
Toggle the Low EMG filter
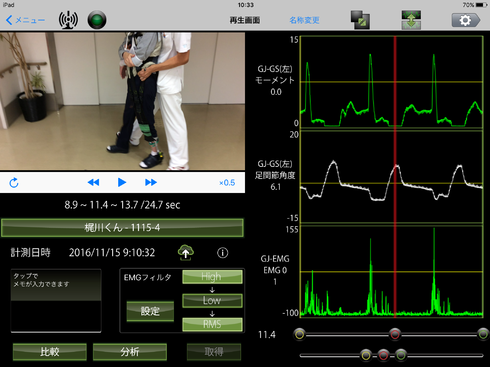click(212, 300)
